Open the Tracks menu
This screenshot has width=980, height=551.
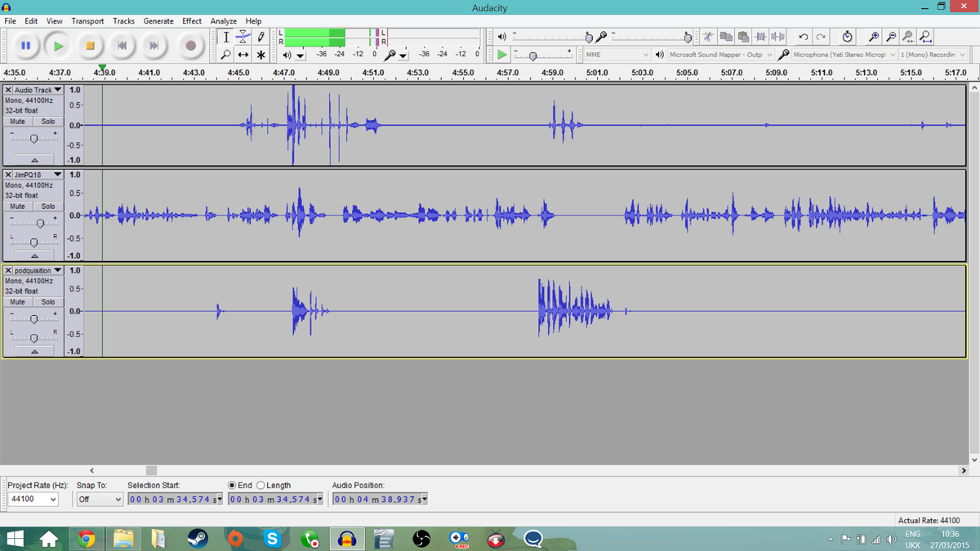124,21
